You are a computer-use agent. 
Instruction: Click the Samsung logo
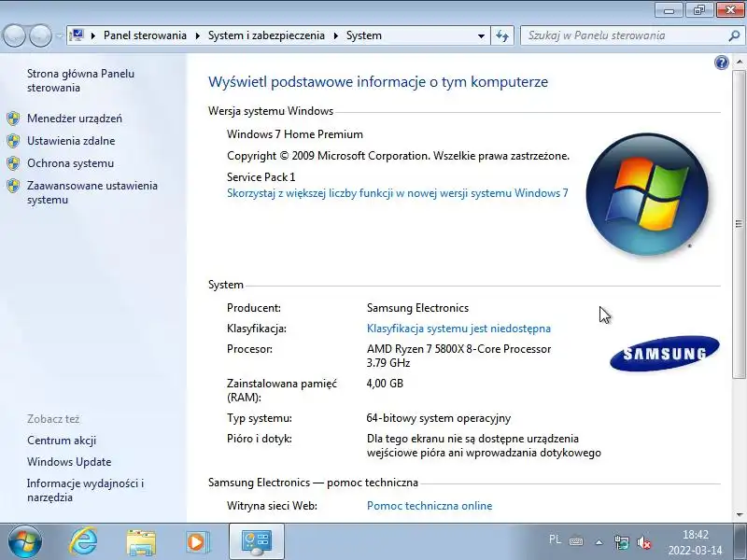click(665, 353)
